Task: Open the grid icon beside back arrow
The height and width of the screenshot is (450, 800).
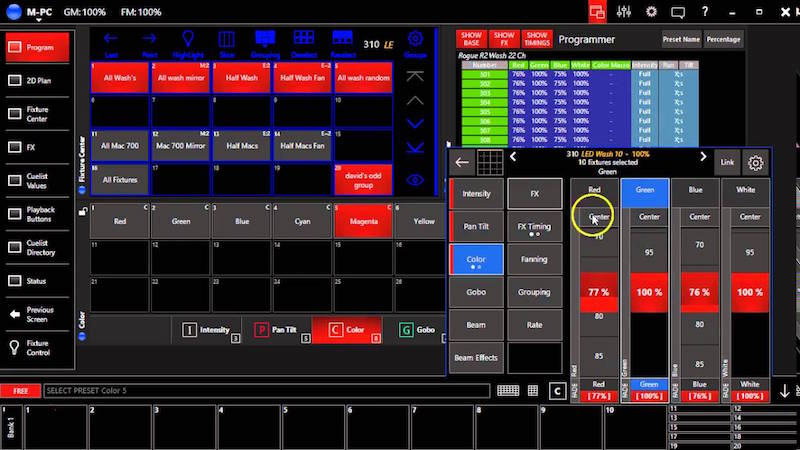Action: pos(489,161)
